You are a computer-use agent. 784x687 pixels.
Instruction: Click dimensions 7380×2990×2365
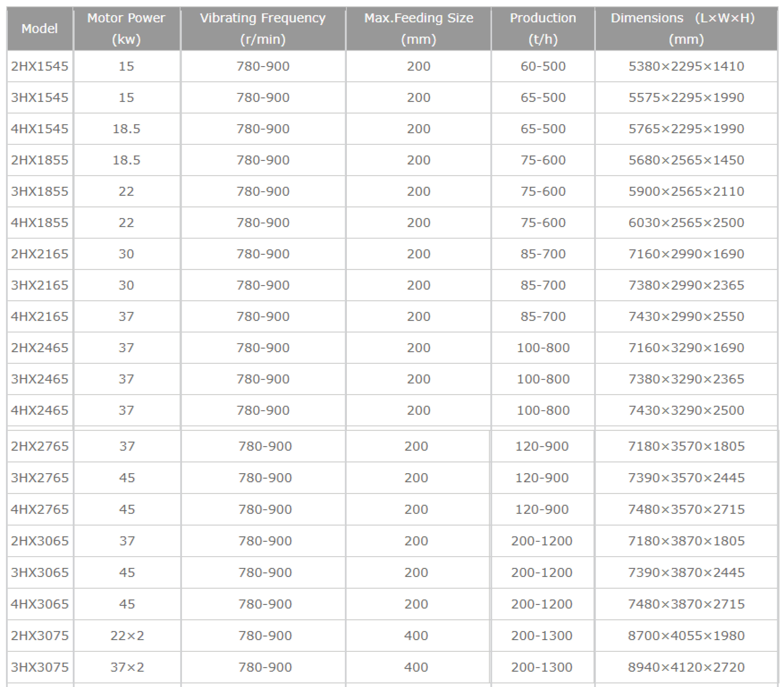(686, 285)
